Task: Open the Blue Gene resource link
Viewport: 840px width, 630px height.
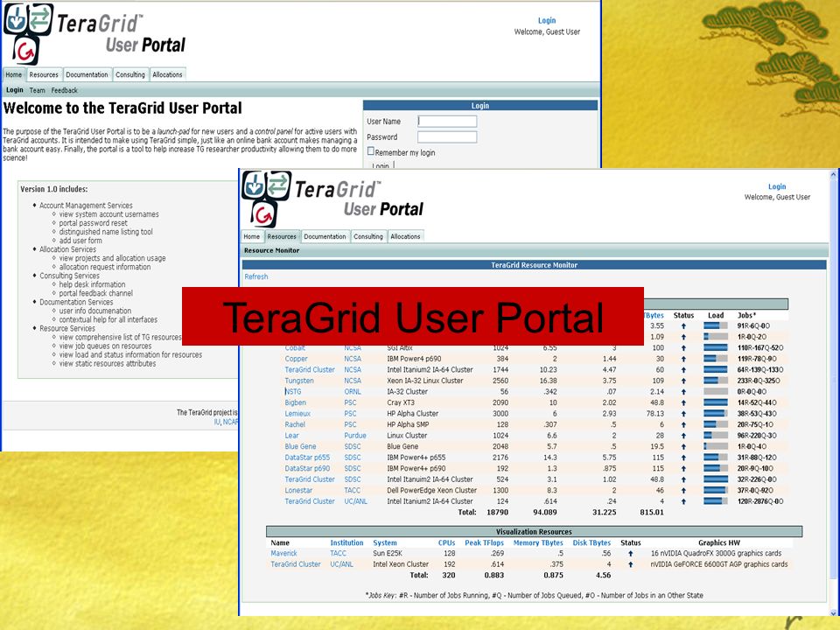Action: click(300, 447)
